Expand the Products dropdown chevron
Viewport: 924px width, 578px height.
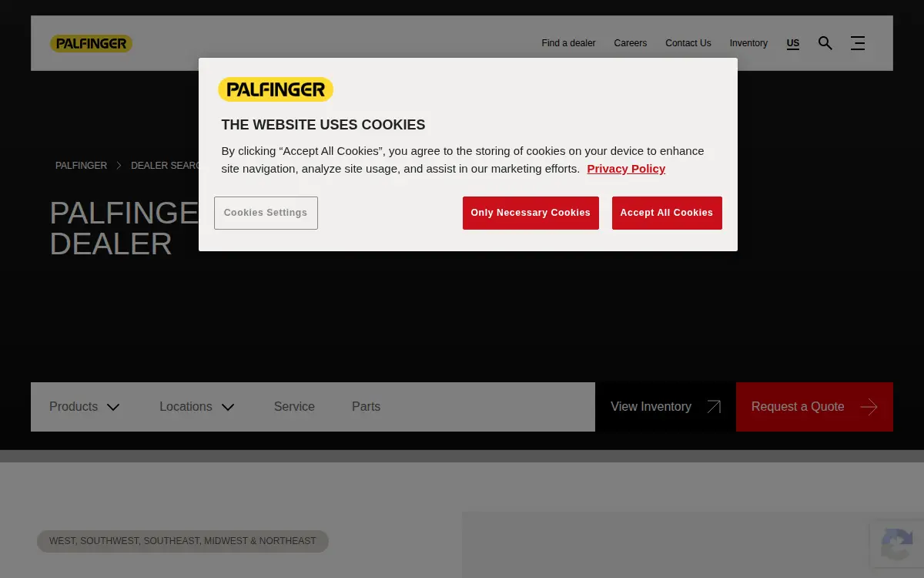click(113, 407)
